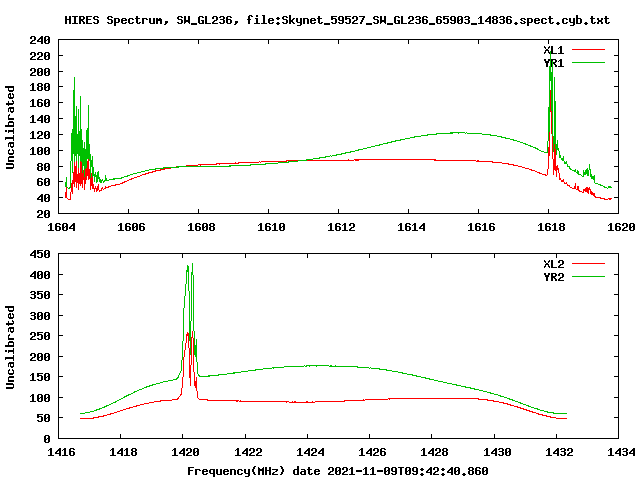Click the 80 y-axis tick label
640x480 pixels.
click(x=44, y=167)
